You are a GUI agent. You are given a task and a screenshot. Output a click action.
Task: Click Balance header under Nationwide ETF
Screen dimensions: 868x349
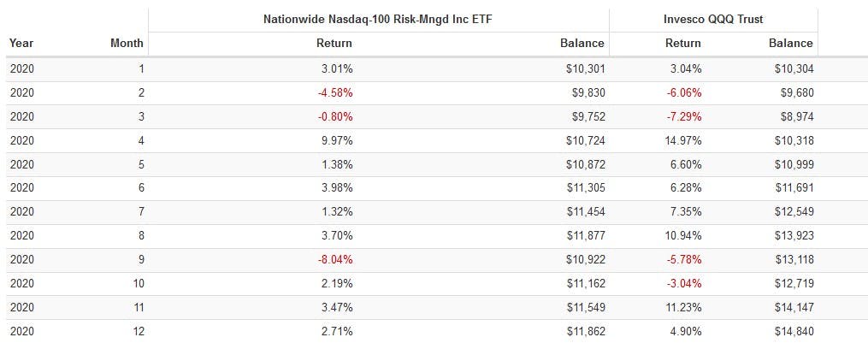(x=582, y=43)
